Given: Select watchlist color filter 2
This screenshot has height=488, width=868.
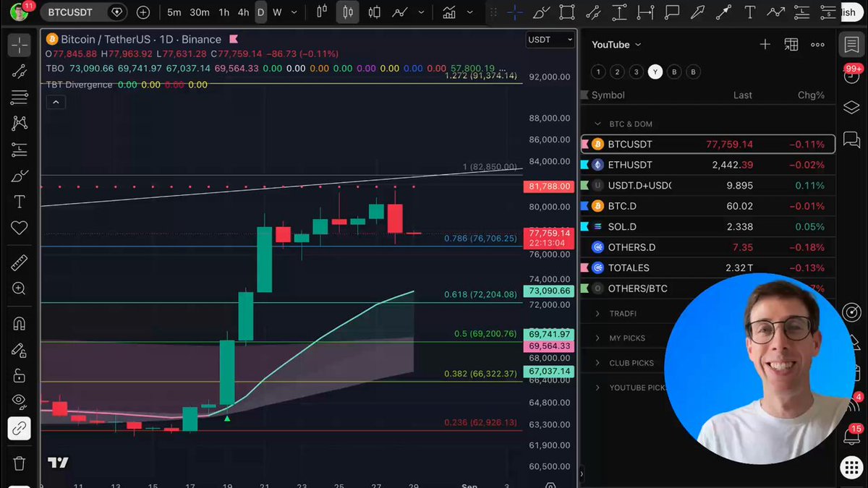Looking at the screenshot, I should 616,72.
